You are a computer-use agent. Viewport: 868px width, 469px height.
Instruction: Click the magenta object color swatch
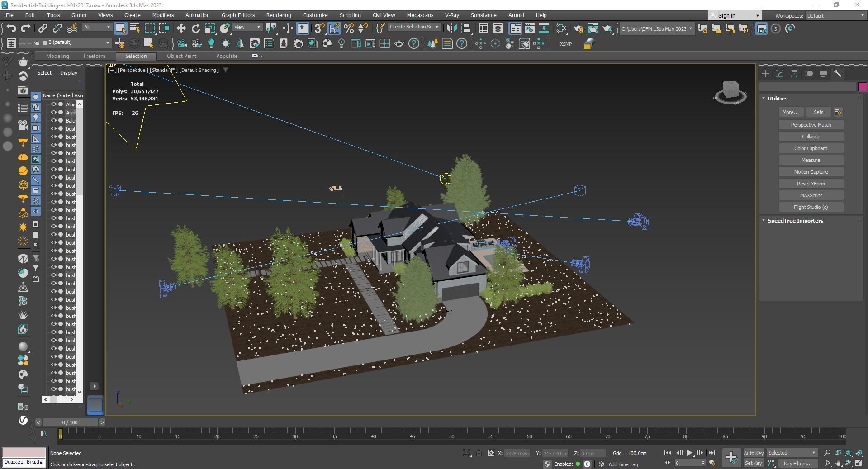(x=862, y=87)
